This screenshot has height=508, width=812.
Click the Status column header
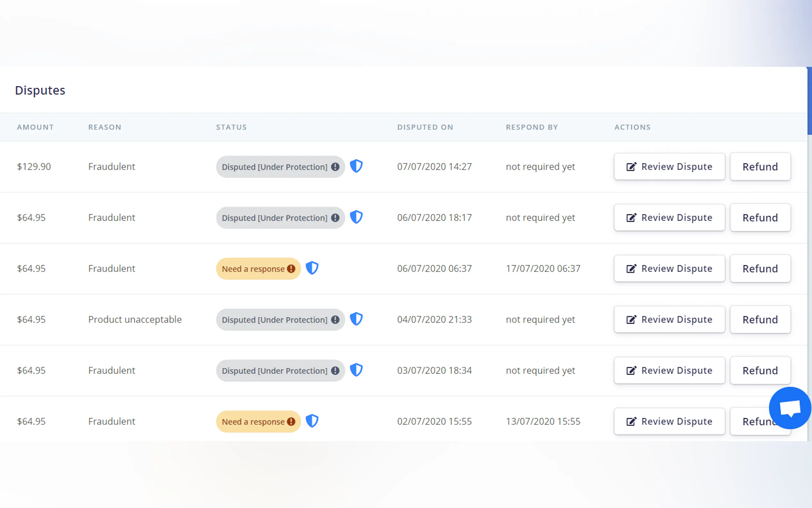[231, 127]
